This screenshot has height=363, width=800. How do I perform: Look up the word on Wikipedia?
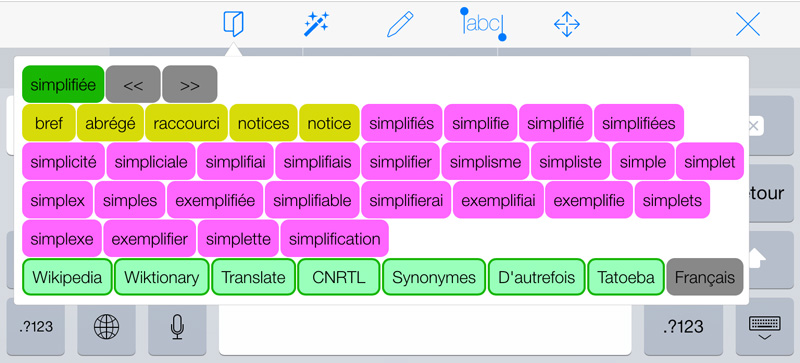(x=67, y=277)
